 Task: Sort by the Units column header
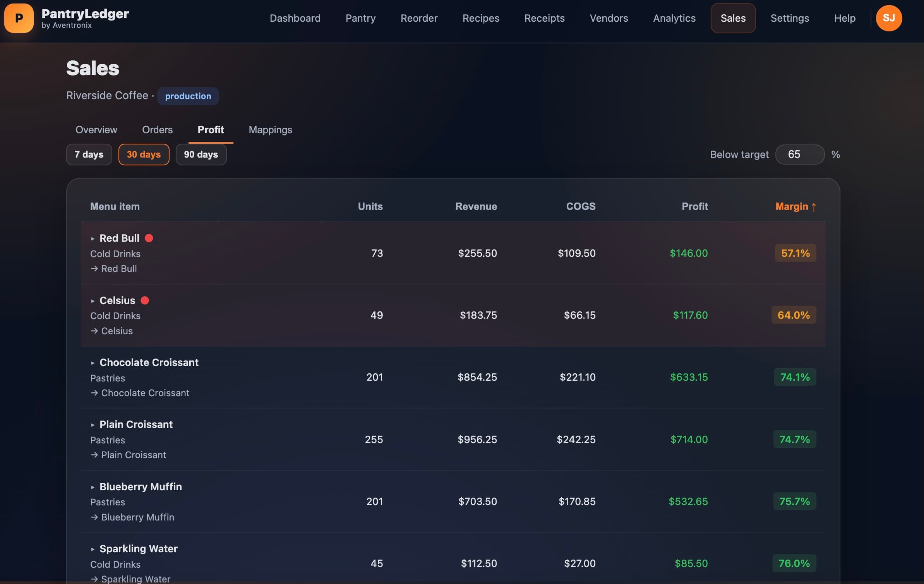[x=370, y=206]
